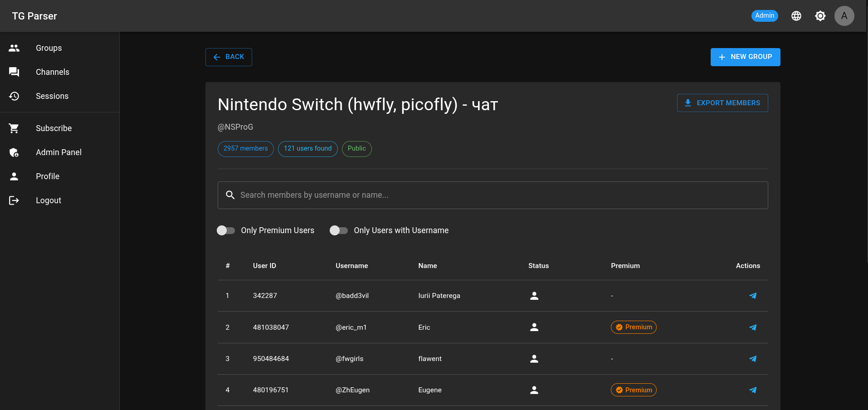This screenshot has height=410, width=868.
Task: Create a New Group
Action: coord(746,57)
